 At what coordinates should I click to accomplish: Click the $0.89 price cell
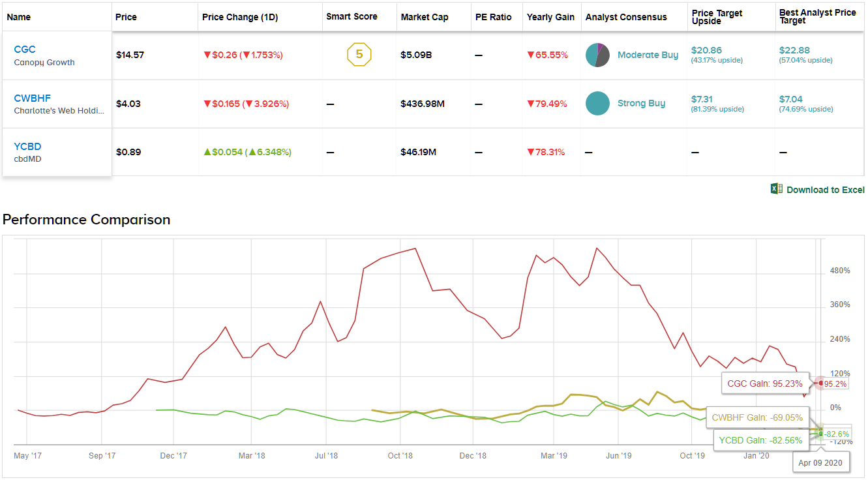[128, 152]
